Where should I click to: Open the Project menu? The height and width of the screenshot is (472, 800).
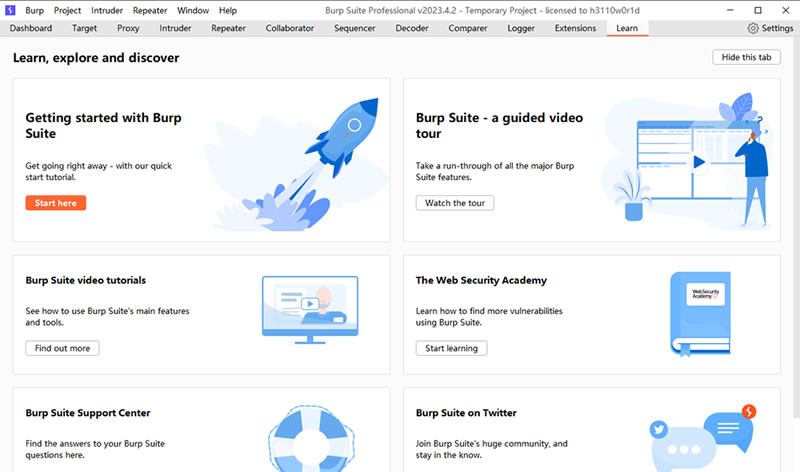pos(67,10)
